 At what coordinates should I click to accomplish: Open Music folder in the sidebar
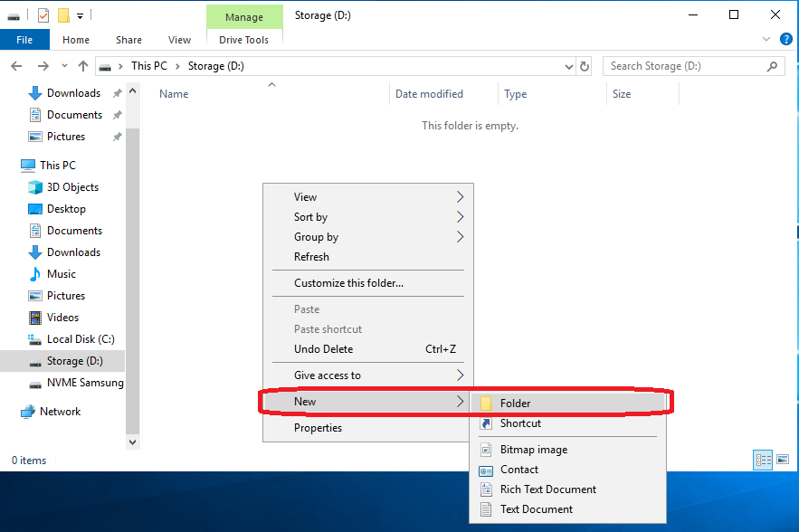(61, 274)
